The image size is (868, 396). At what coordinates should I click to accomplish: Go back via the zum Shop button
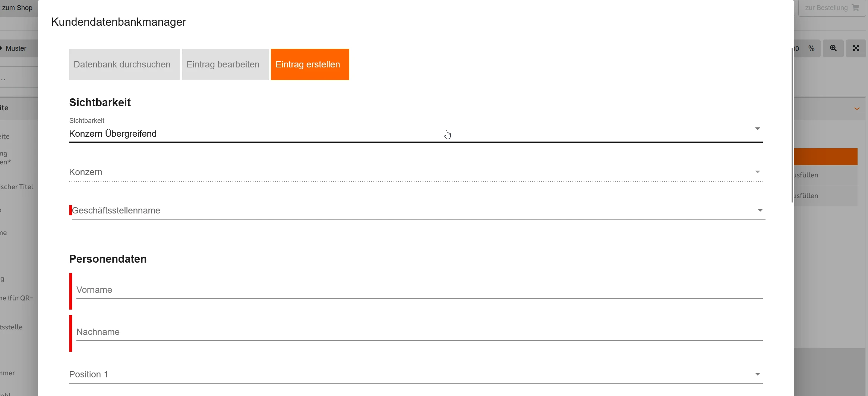[x=17, y=8]
